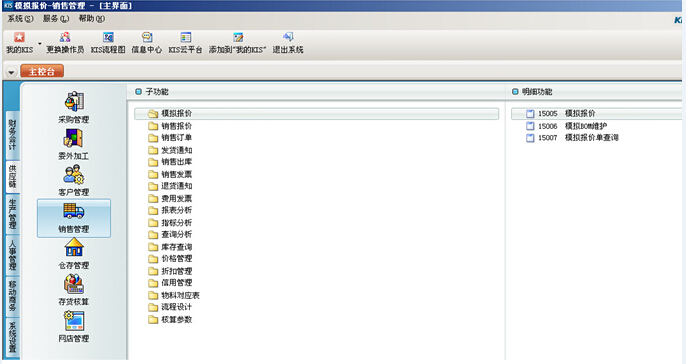Click the 主控台 tab button

[42, 71]
